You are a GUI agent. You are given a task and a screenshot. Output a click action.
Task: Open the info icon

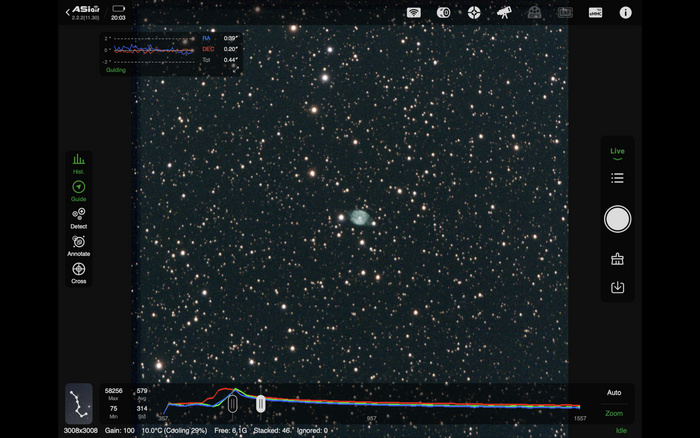(x=625, y=13)
